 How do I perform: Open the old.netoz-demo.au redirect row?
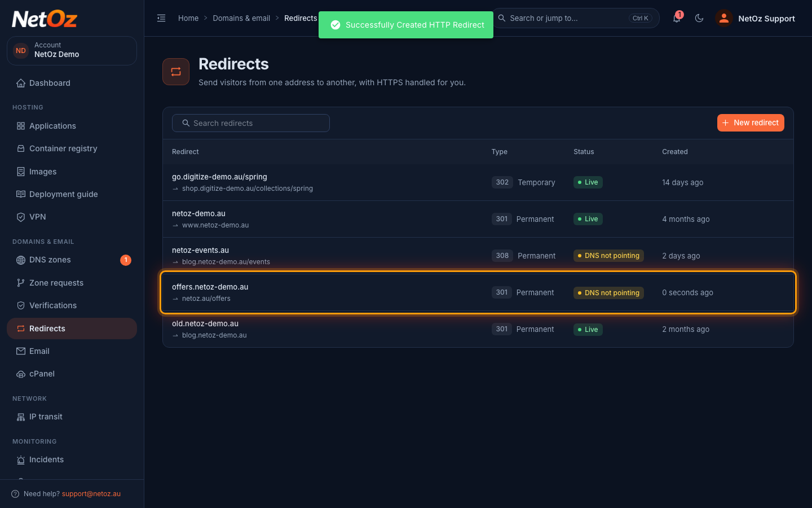pos(478,329)
